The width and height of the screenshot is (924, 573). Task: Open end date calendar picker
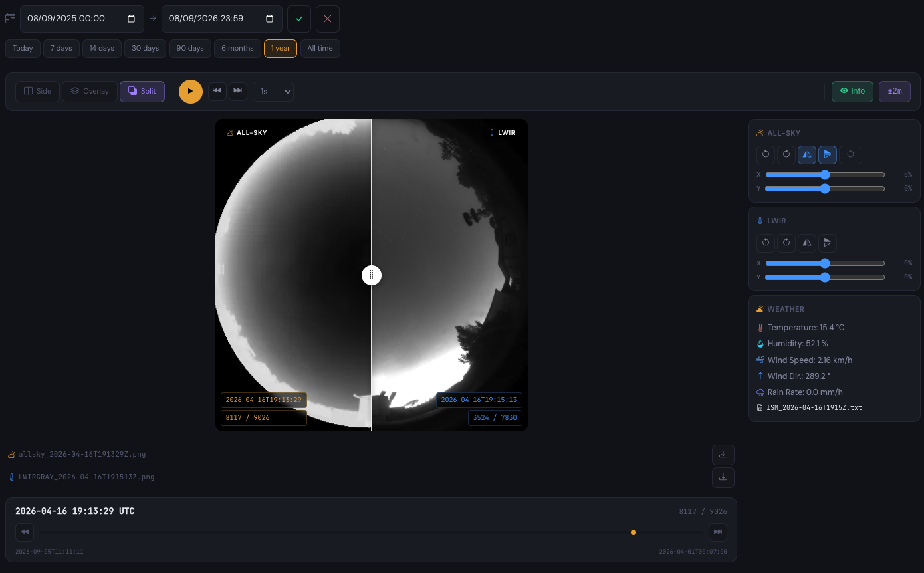[270, 19]
